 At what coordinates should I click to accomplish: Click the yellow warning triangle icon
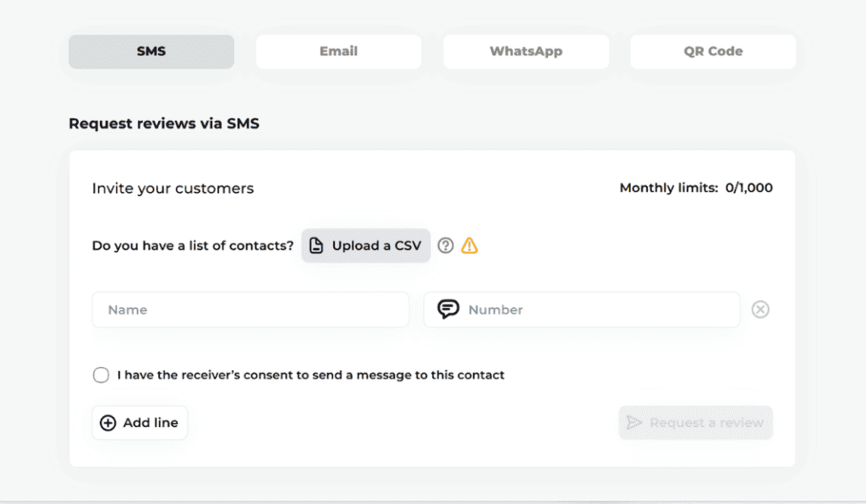pos(469,246)
